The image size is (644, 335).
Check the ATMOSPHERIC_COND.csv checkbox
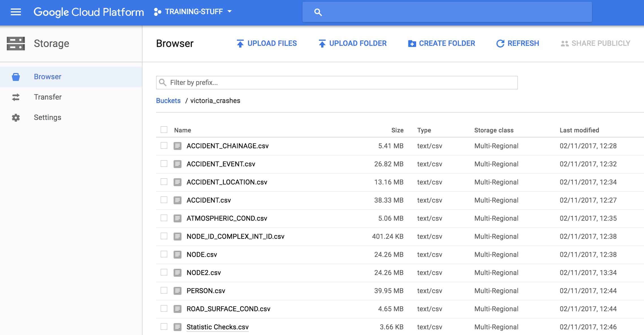click(x=164, y=218)
